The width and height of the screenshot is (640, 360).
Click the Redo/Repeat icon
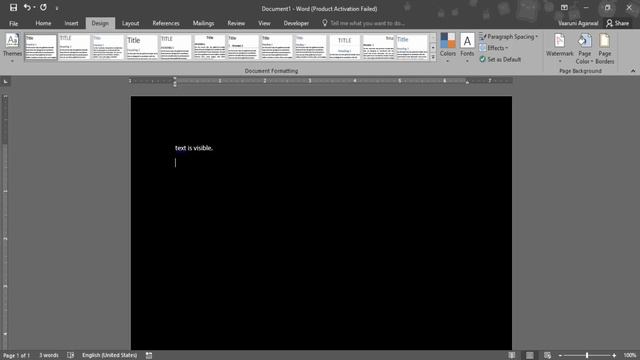43,7
